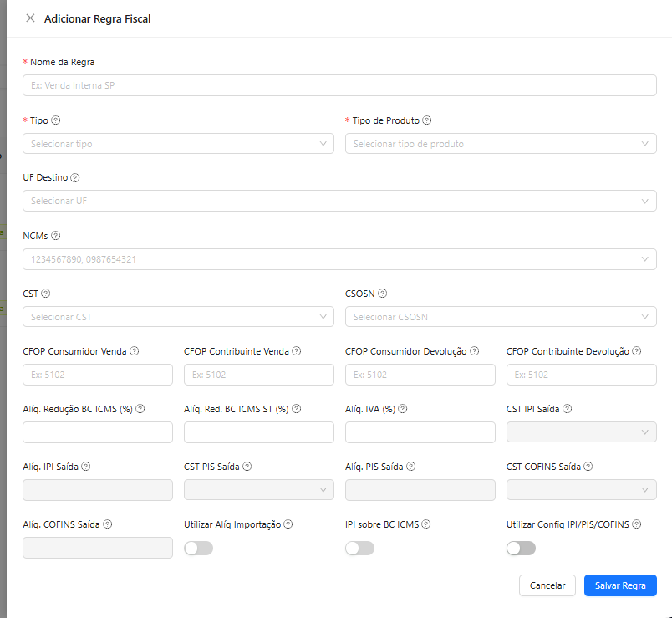
Task: Open the Selecionar UF dropdown
Action: point(339,202)
